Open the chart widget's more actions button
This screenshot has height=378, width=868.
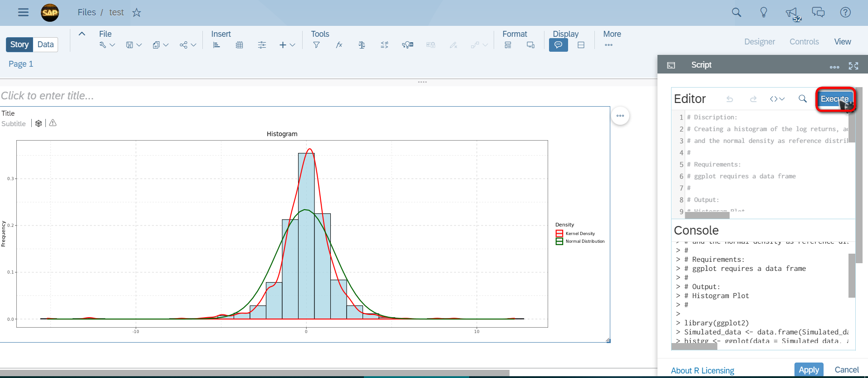coord(620,116)
